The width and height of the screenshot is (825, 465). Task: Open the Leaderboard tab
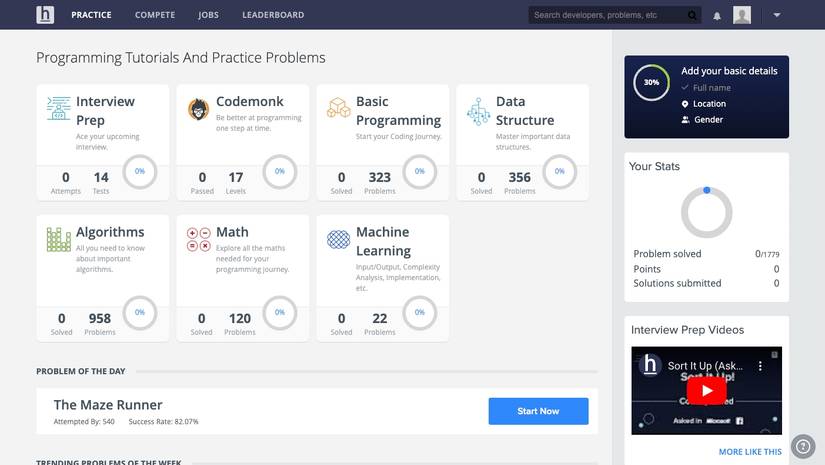coord(273,15)
